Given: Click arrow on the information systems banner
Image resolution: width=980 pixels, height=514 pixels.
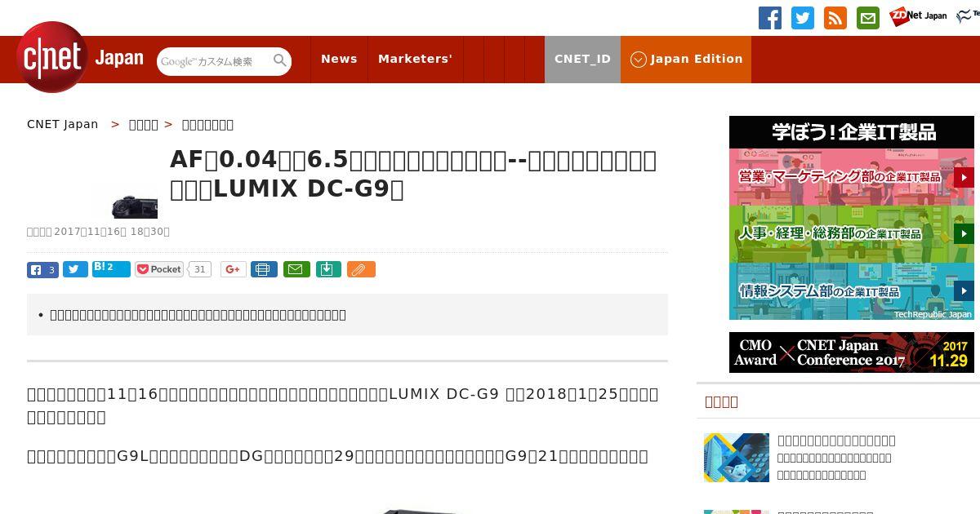Looking at the screenshot, I should 964,291.
